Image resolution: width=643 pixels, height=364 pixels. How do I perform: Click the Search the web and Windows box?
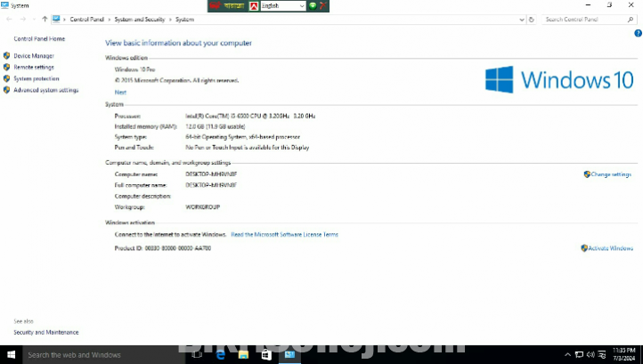coord(103,355)
